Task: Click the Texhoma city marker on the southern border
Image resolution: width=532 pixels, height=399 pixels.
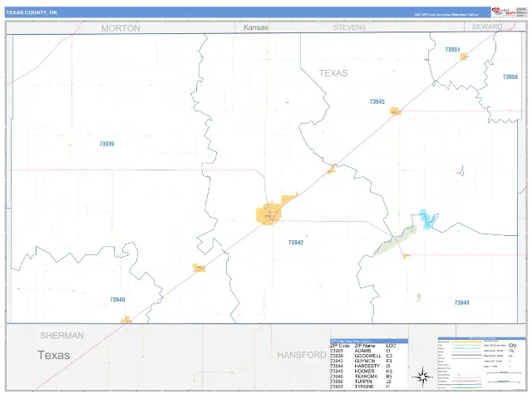Action: pos(126,320)
